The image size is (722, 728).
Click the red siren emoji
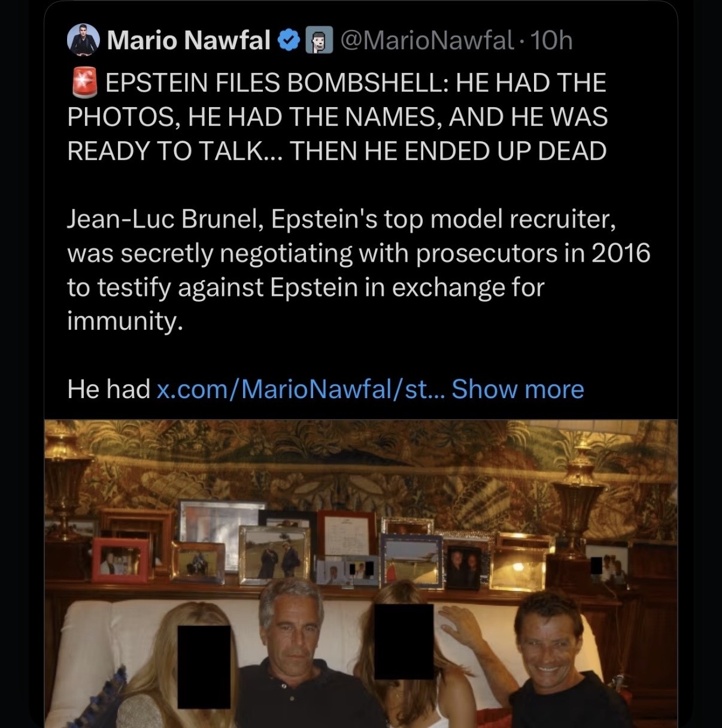click(x=84, y=83)
